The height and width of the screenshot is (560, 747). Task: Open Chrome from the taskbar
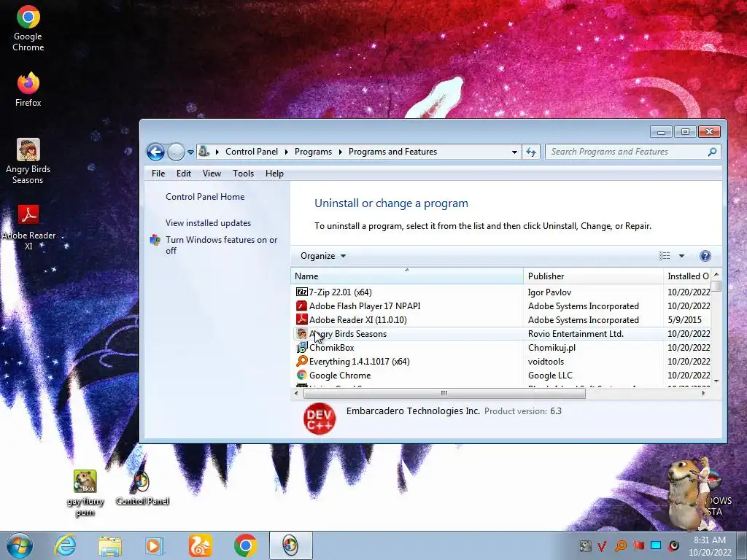click(x=245, y=545)
